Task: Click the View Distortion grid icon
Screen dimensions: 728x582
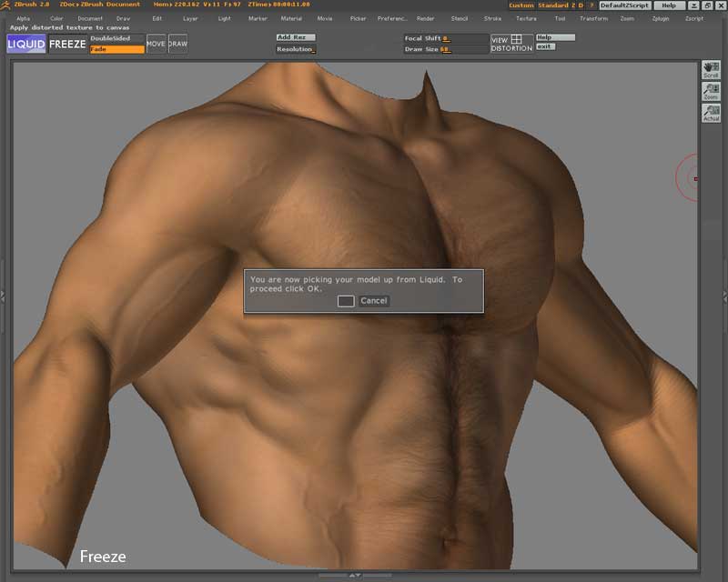Action: coord(516,39)
